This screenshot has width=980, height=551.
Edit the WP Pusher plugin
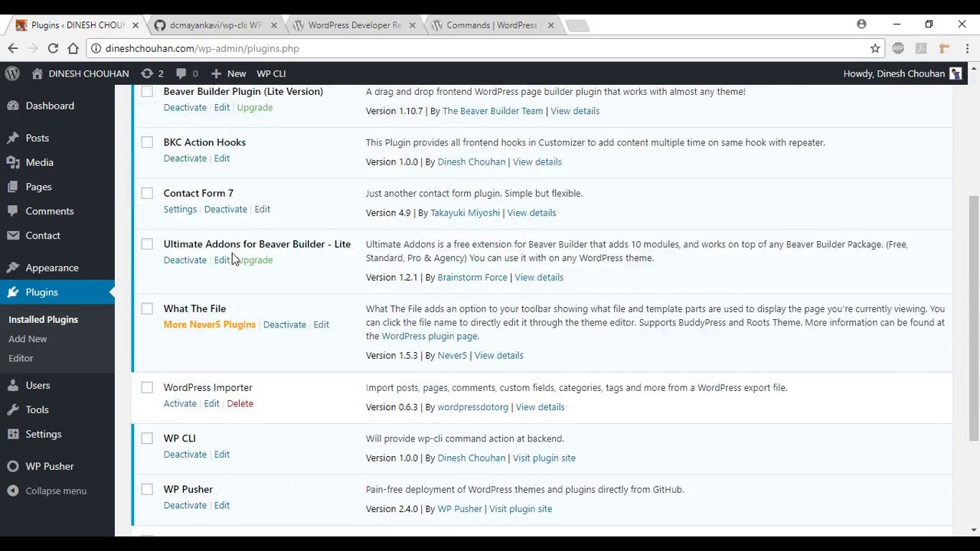click(221, 505)
